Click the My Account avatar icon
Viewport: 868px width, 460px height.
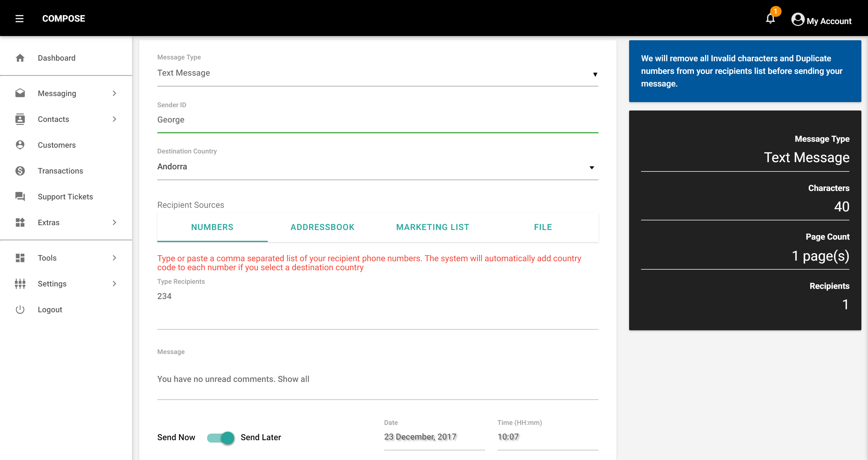tap(797, 19)
